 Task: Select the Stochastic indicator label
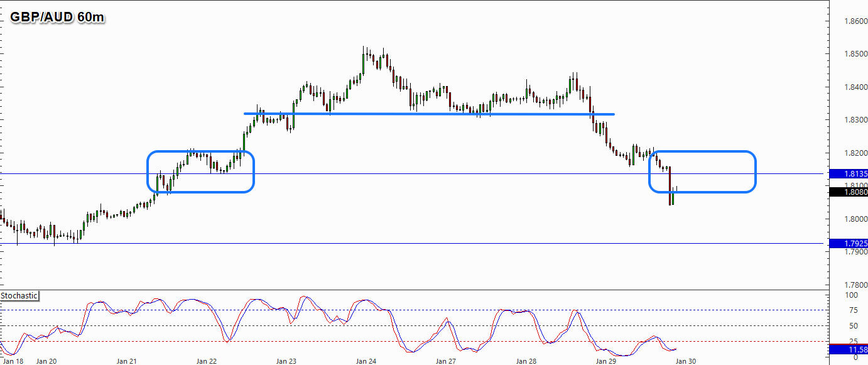tap(19, 295)
